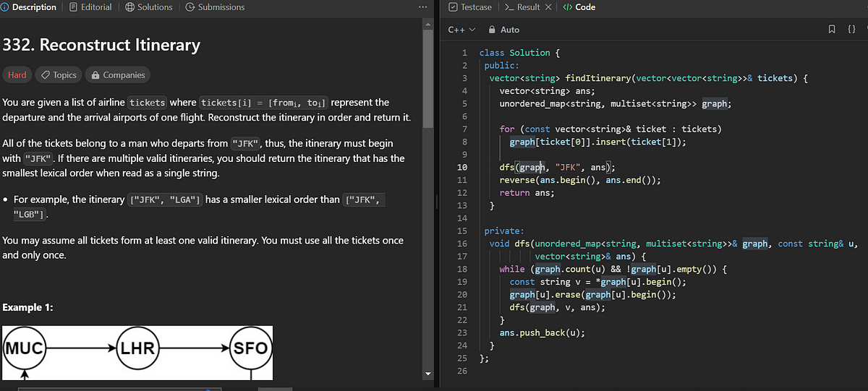Click the curly braces format code icon

tap(851, 30)
